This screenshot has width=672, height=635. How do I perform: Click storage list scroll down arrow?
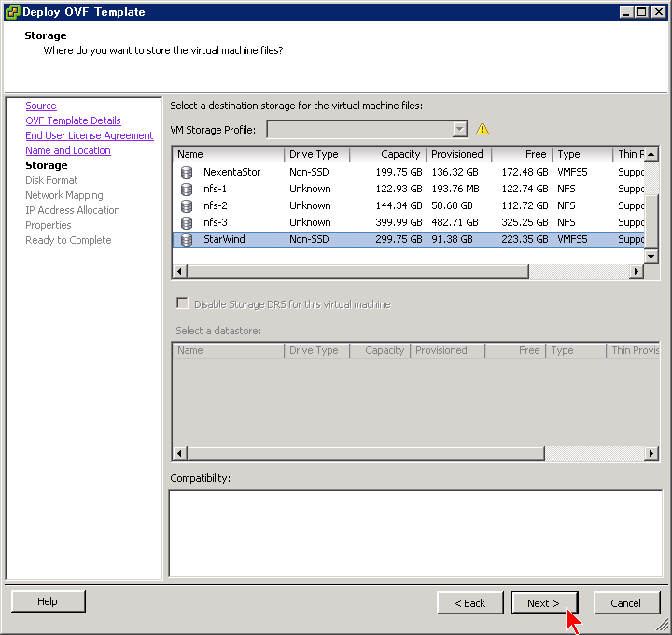tap(651, 257)
